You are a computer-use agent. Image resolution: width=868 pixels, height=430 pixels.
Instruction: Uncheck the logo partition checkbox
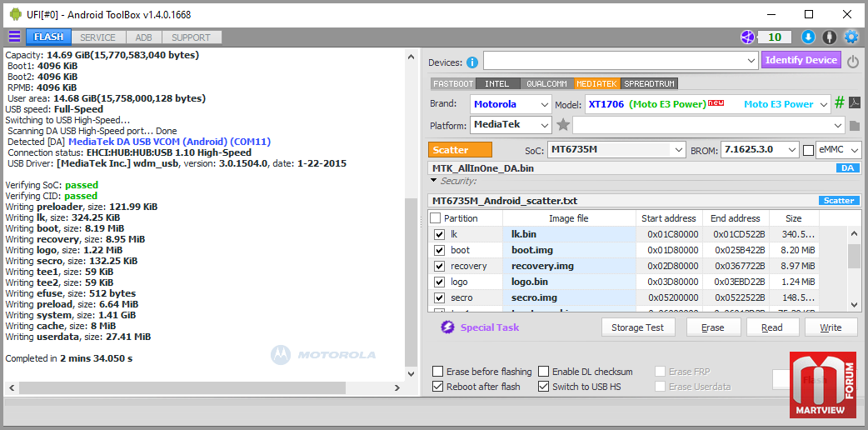[440, 282]
